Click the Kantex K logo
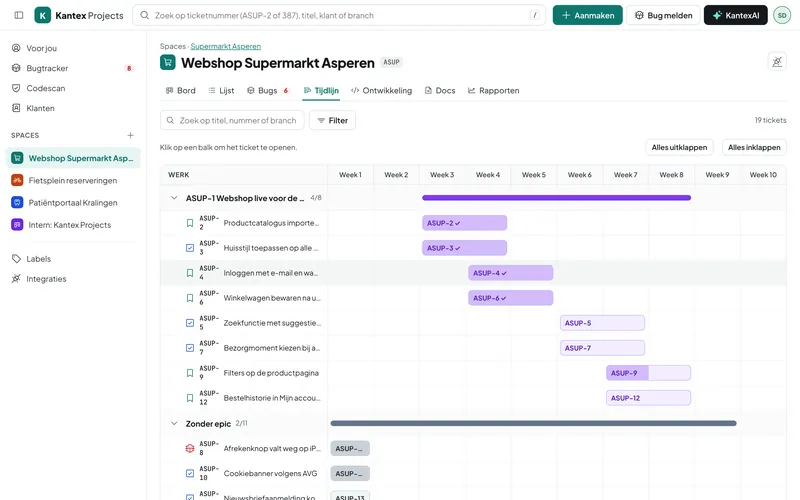The height and width of the screenshot is (500, 800). (43, 15)
